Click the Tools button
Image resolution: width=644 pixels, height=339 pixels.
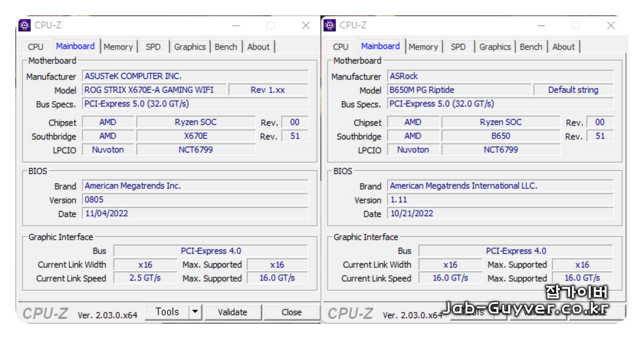[168, 311]
